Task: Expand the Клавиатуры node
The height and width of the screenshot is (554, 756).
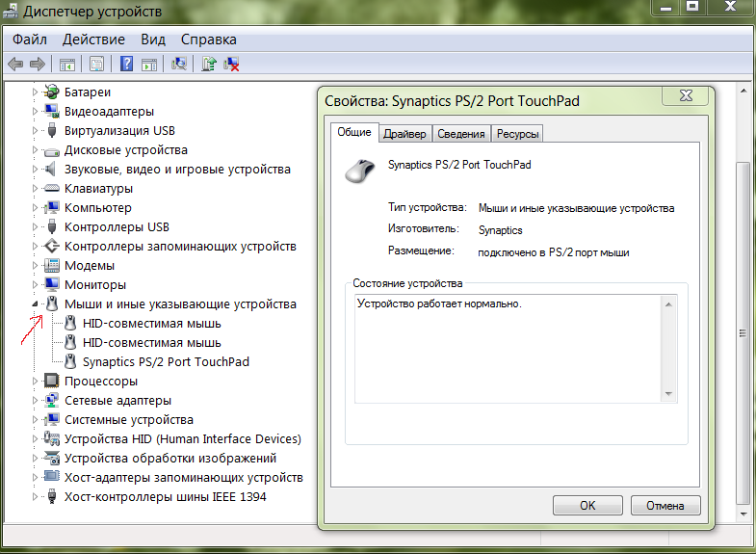Action: click(x=35, y=188)
